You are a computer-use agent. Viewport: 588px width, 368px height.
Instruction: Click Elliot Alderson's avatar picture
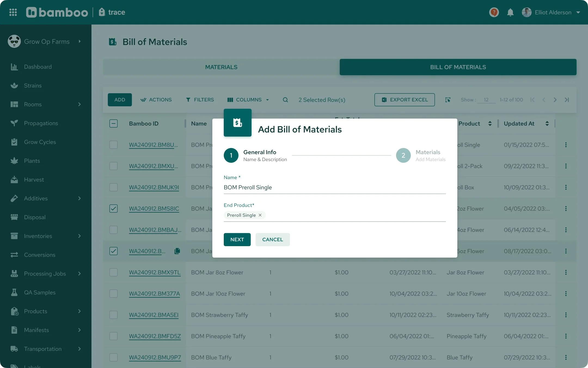pos(526,12)
